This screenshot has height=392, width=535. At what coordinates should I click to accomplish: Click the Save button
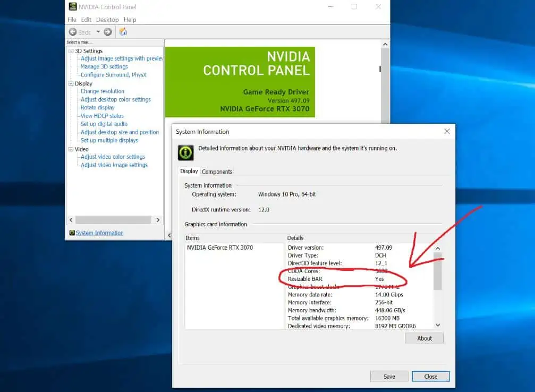tap(389, 376)
